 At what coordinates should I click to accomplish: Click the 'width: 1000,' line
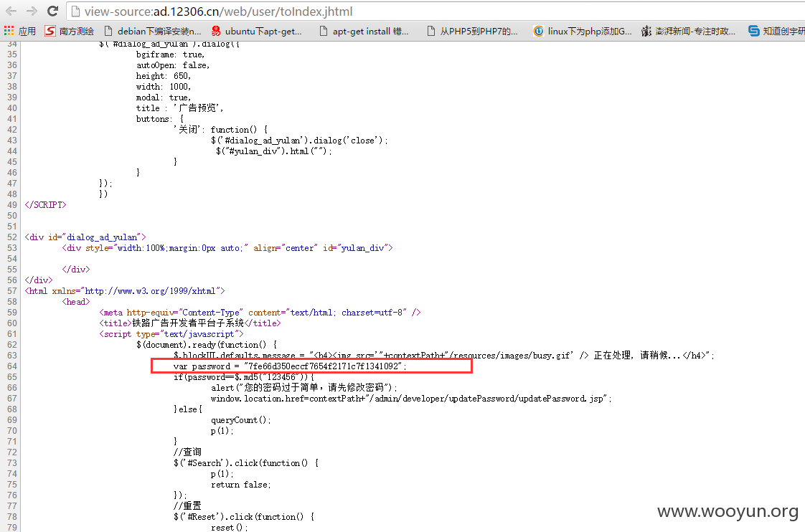coord(164,87)
